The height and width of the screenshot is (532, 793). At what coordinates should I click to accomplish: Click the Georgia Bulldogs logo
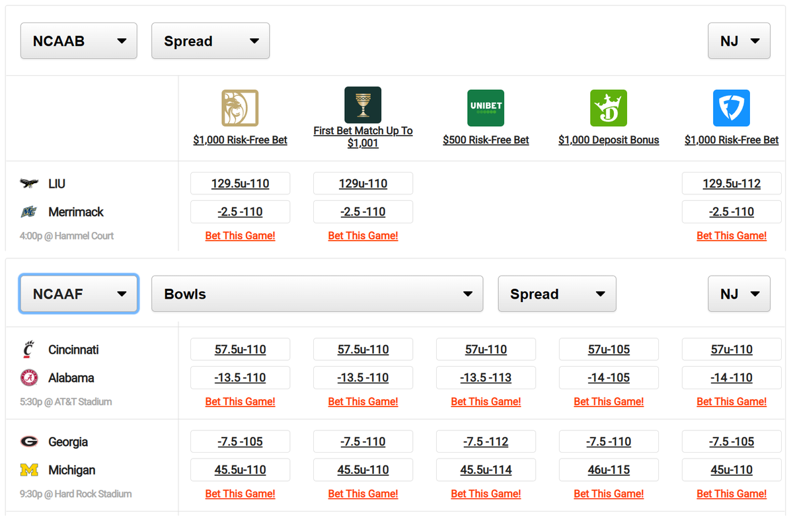click(x=29, y=441)
